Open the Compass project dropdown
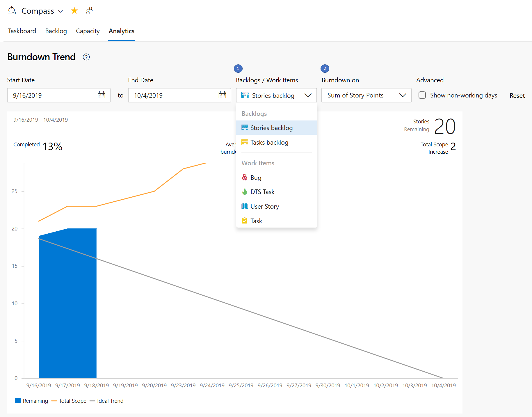The height and width of the screenshot is (417, 532). pos(61,11)
